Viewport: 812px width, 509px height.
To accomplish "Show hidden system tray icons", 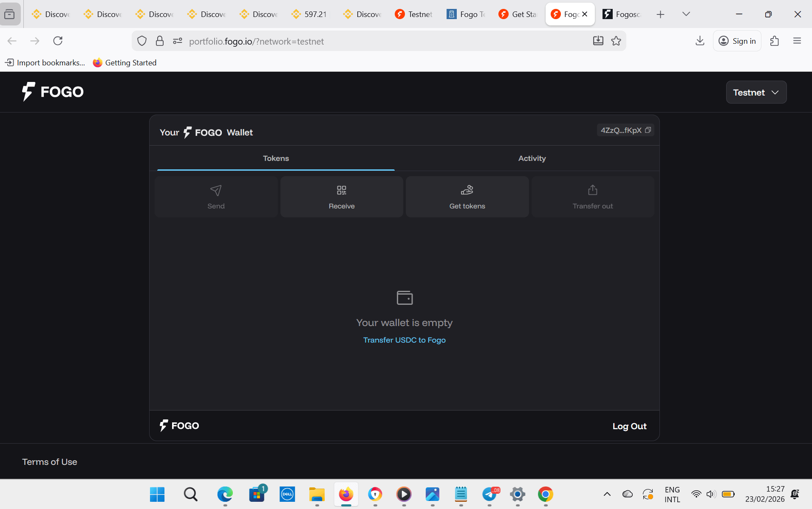I will pyautogui.click(x=607, y=494).
